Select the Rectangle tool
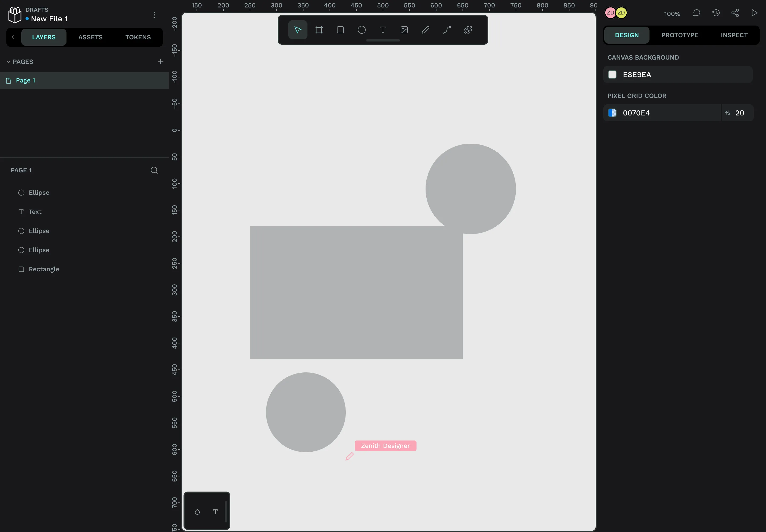 pos(340,30)
